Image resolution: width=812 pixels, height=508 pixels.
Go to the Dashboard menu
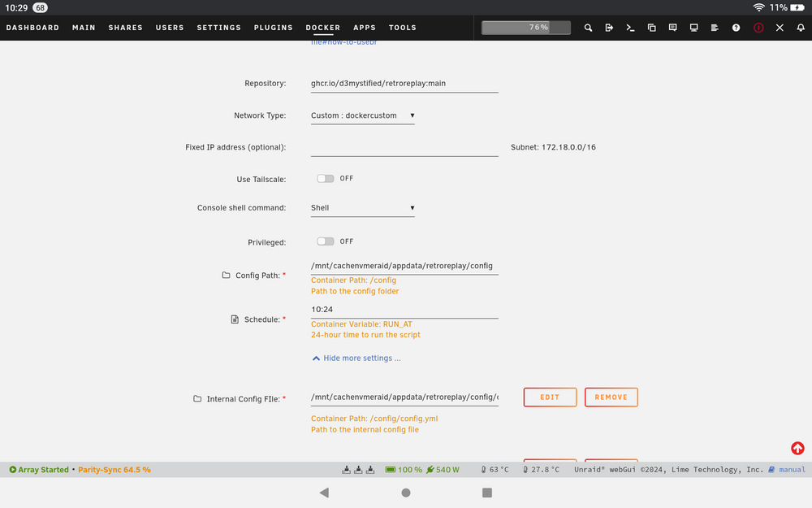32,28
